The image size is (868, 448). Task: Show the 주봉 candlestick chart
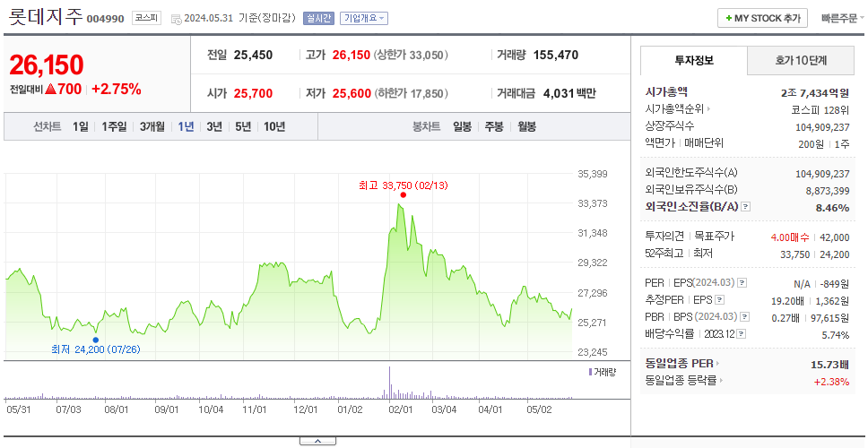pos(494,126)
